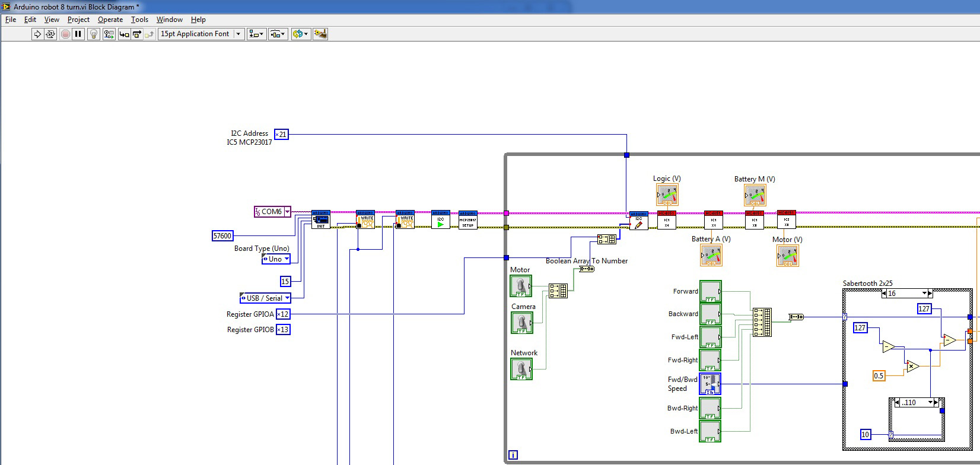Click the Abort Execution stop button
Screen dimensions: 980x465
[65, 34]
